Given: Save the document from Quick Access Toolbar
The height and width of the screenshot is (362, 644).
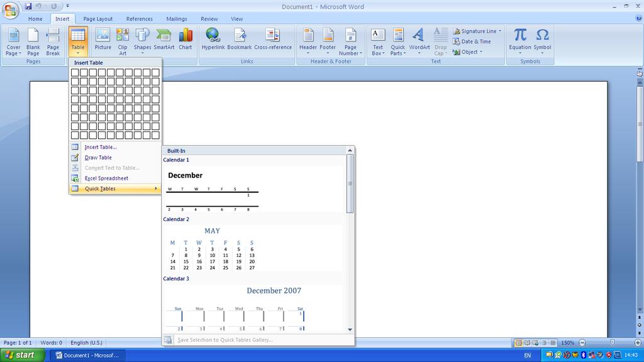Looking at the screenshot, I should 28,6.
